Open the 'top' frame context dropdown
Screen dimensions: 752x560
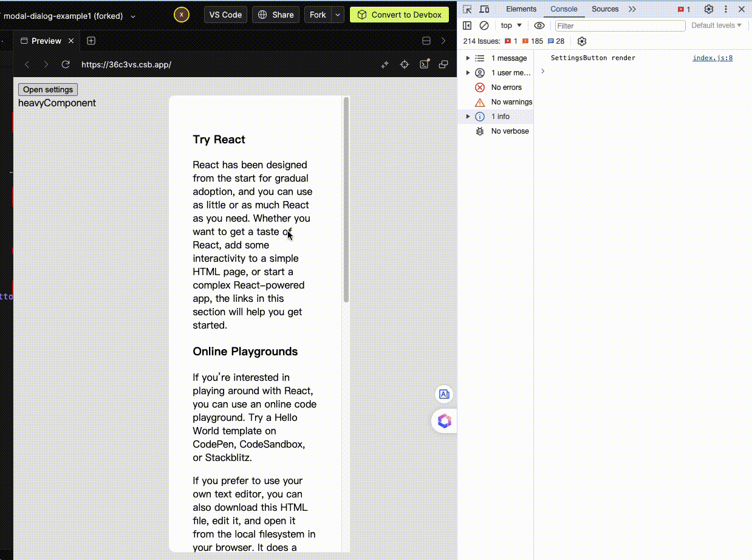[511, 26]
